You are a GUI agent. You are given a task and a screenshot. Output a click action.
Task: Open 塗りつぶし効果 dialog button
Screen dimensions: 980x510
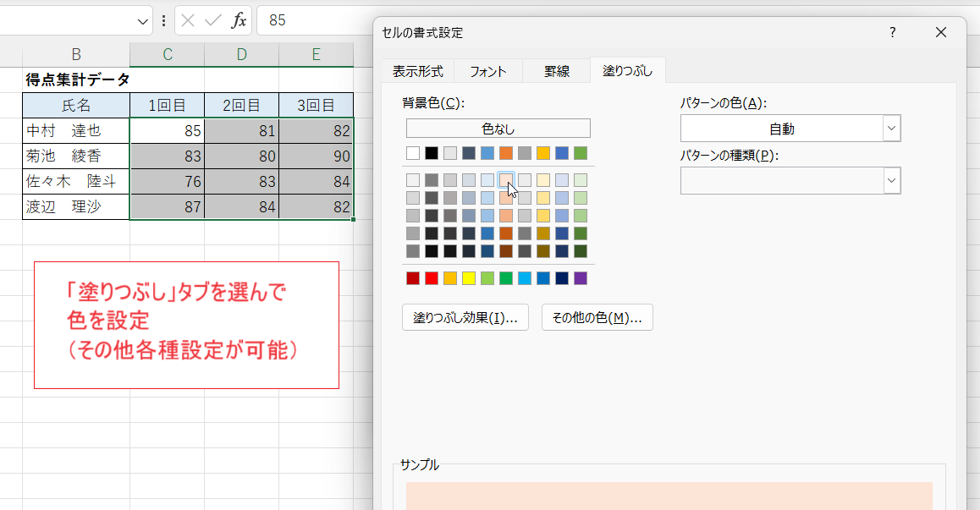(x=465, y=317)
